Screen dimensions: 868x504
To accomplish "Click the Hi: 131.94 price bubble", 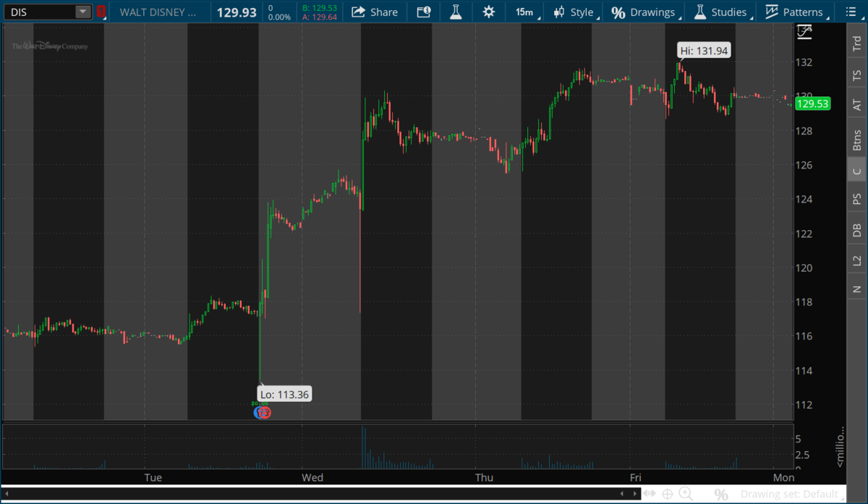I will (705, 50).
